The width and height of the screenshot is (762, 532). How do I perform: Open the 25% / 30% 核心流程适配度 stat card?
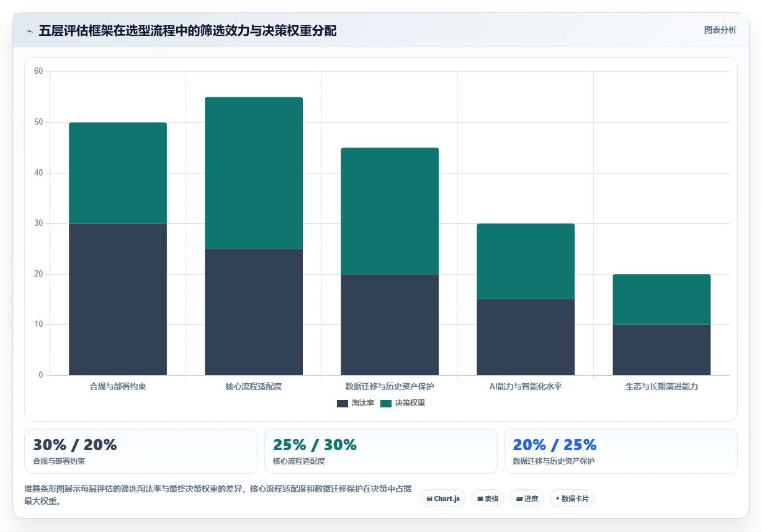coord(381,451)
